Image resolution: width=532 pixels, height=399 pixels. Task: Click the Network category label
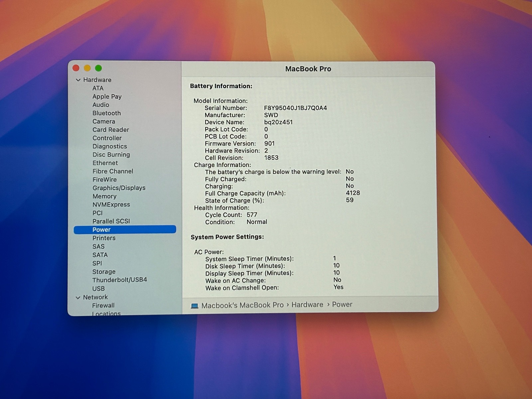click(95, 297)
